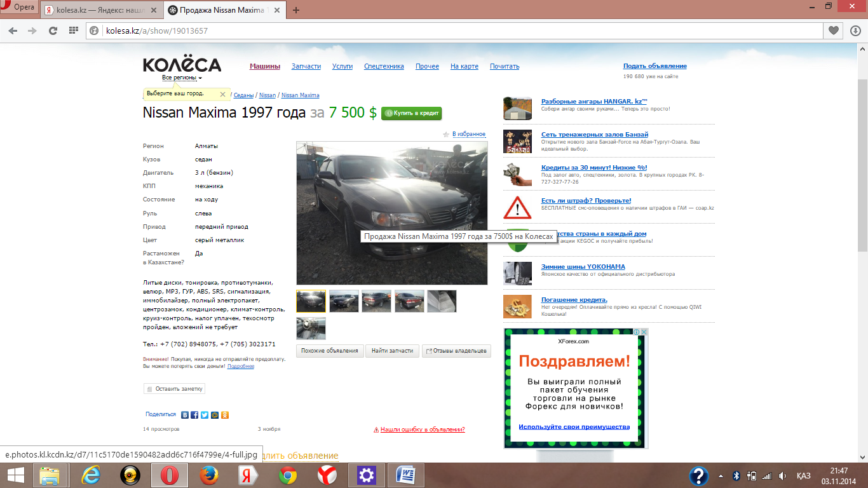Image resolution: width=868 pixels, height=488 pixels.
Task: Open 'Подробнее' warning link
Action: point(241,367)
